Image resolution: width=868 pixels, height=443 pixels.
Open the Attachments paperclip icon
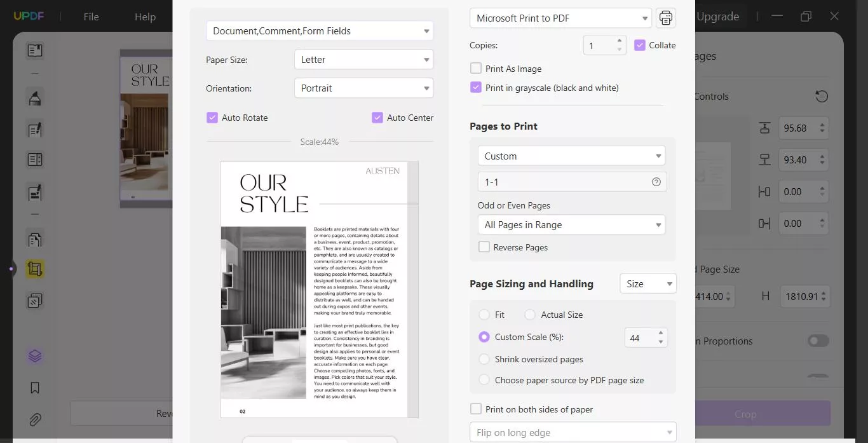pyautogui.click(x=35, y=419)
